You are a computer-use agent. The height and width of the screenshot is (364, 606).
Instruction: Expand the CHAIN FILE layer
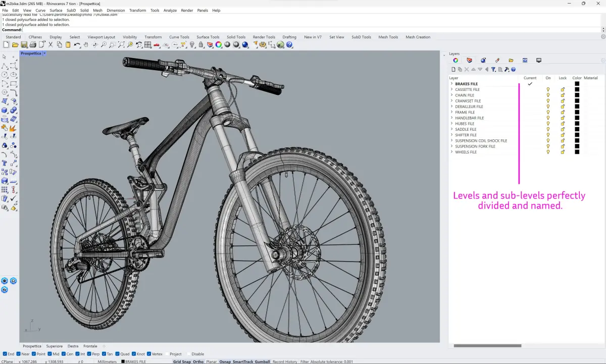451,95
